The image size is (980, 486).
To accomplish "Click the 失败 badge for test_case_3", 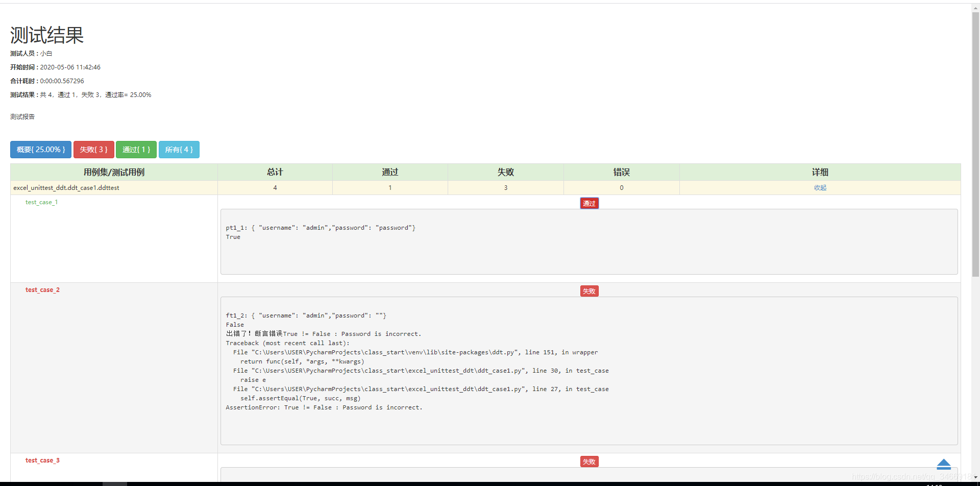I will click(x=590, y=461).
